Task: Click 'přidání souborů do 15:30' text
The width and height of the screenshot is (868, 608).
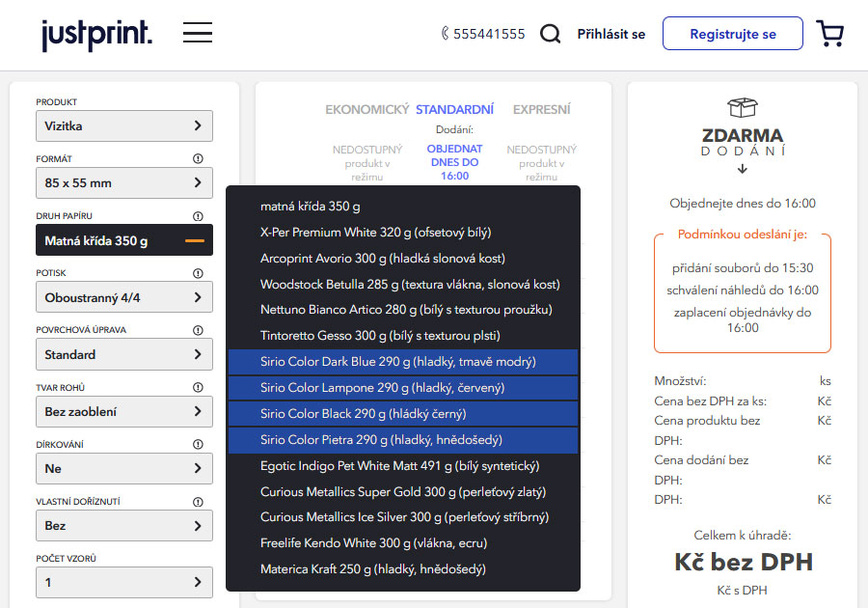Action: (x=743, y=268)
